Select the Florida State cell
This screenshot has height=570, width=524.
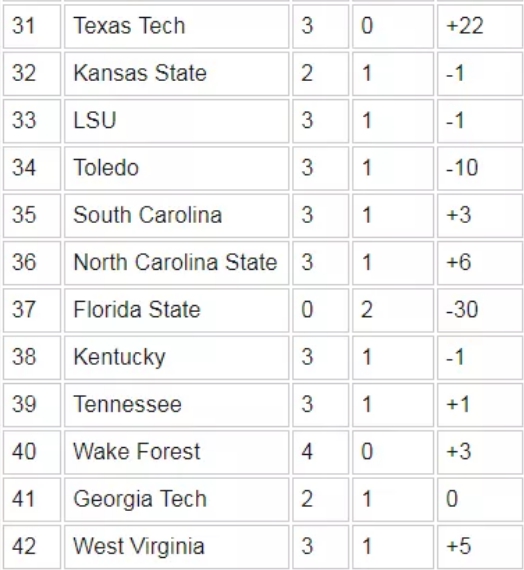point(176,310)
